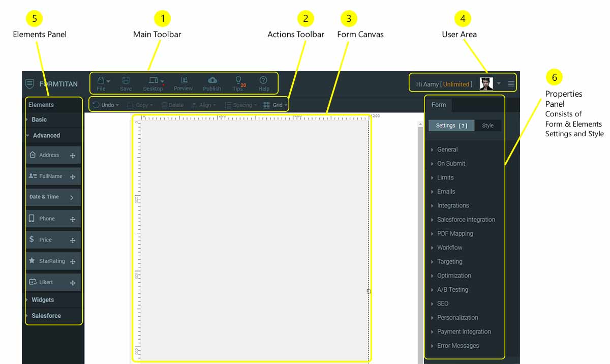Select the Price element
The width and height of the screenshot is (610, 364).
pos(53,240)
